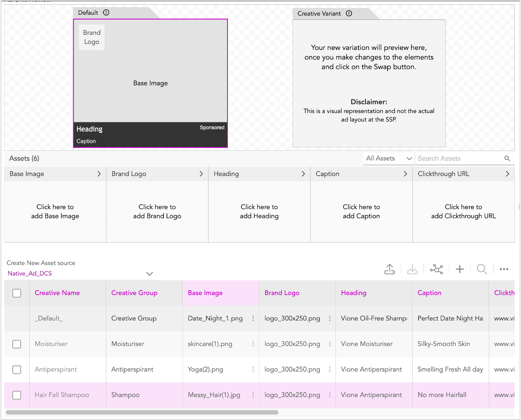Click here to add Clickthrough URL
The image size is (521, 420).
pos(463,212)
